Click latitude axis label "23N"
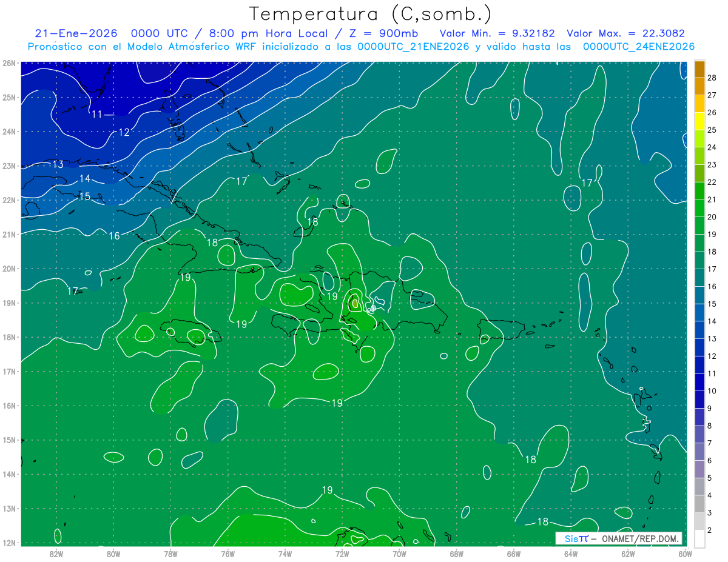 point(9,166)
